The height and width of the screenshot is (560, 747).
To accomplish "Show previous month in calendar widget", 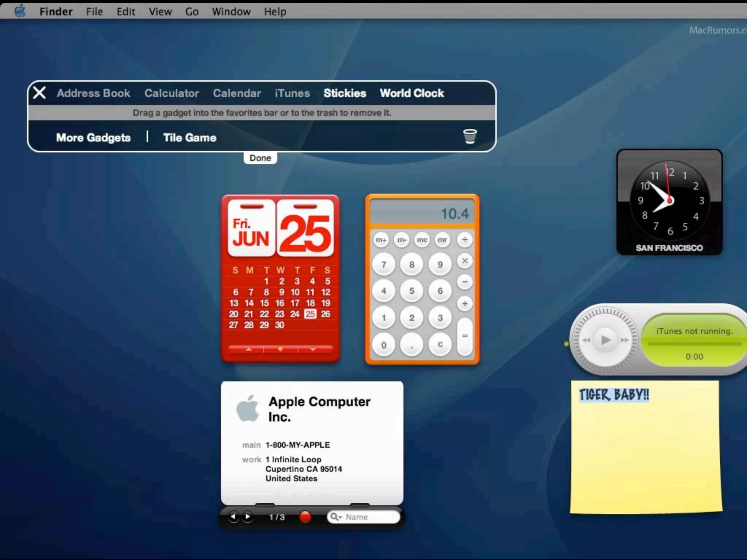I will coord(249,349).
